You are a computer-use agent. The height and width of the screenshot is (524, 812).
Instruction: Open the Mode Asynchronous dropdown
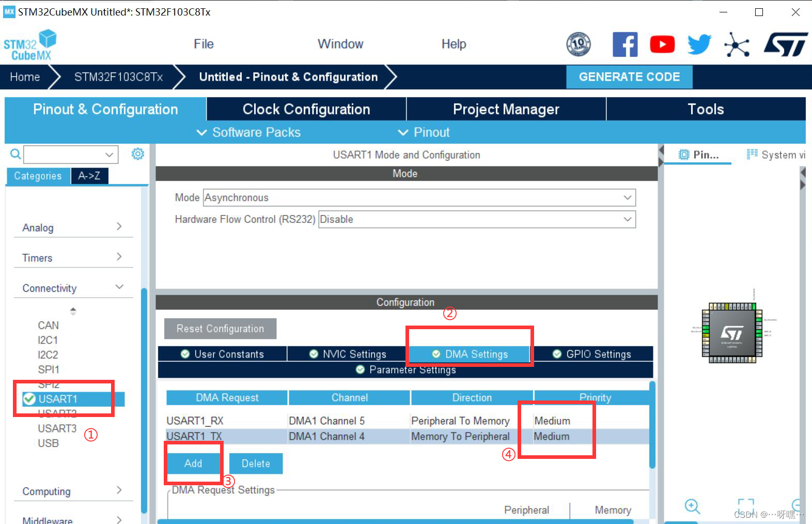(x=419, y=197)
